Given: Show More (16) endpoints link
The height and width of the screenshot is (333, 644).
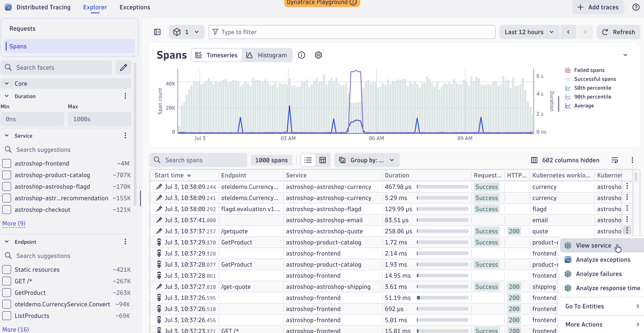Looking at the screenshot, I should coord(16,329).
